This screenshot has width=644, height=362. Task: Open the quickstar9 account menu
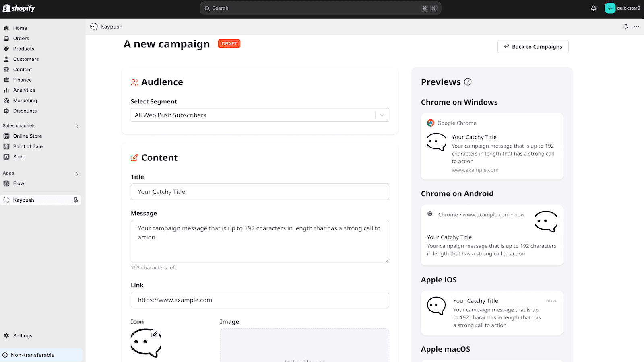pos(622,8)
